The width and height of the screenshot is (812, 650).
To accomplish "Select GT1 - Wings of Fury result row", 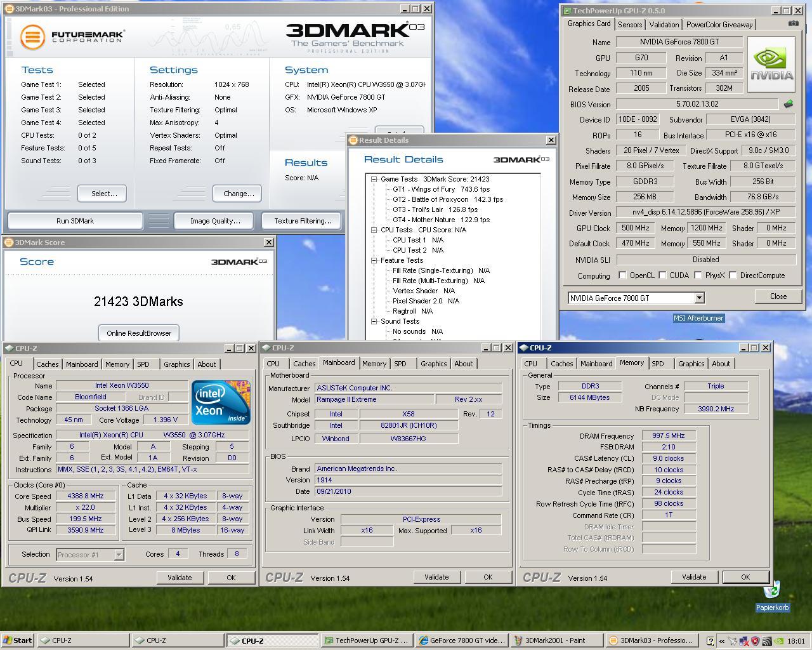I will tap(441, 189).
